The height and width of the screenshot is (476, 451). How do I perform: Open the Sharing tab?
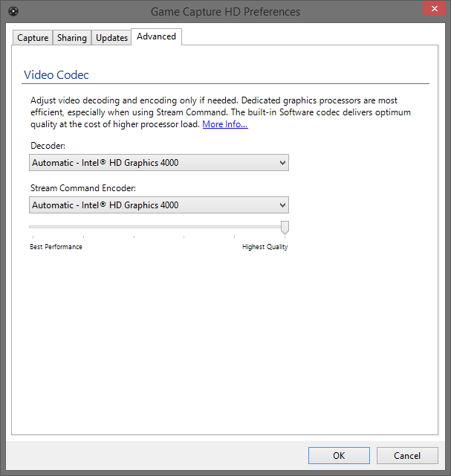coord(72,38)
